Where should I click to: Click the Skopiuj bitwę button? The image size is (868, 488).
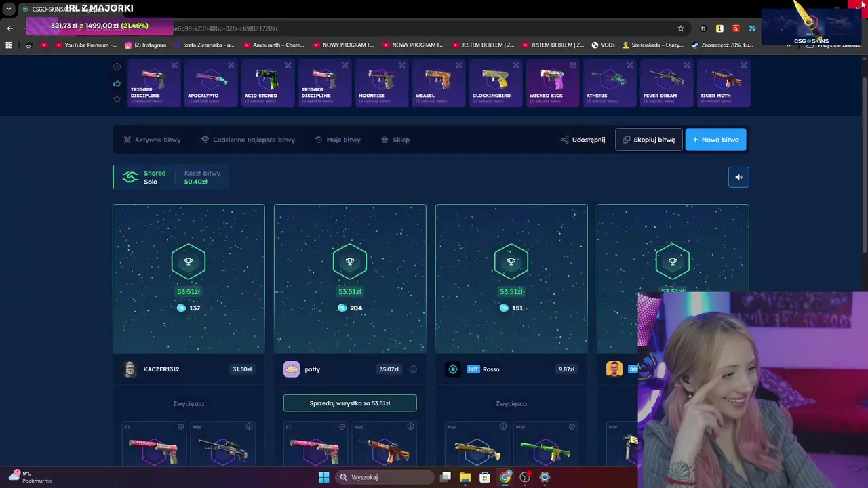pyautogui.click(x=648, y=140)
